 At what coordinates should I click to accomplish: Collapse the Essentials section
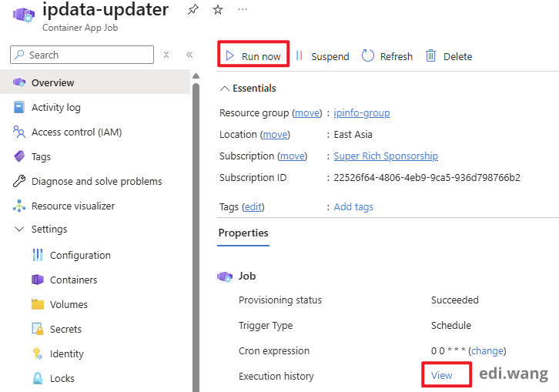[224, 88]
